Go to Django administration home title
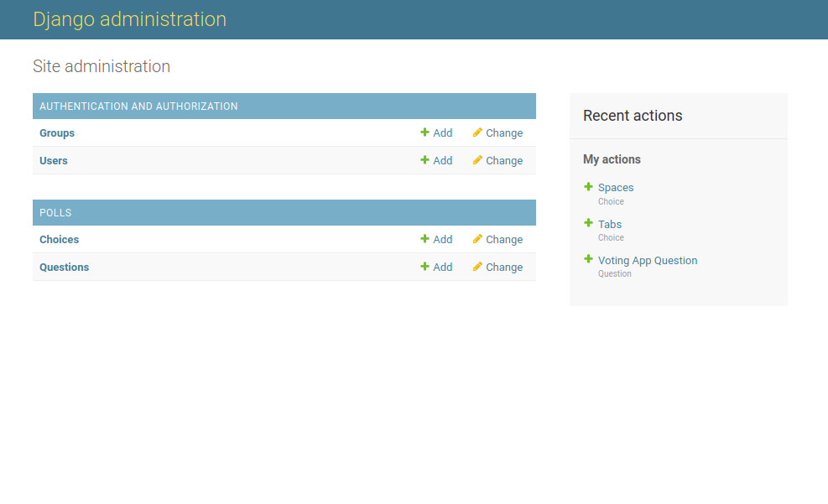 (129, 19)
